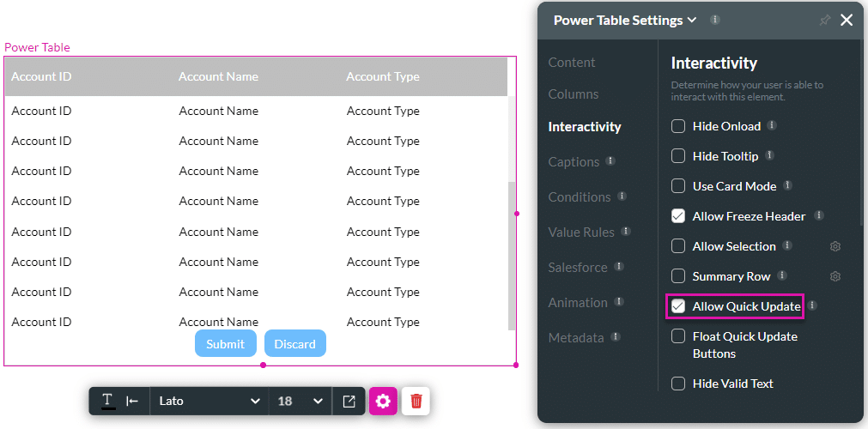Click the open-in-new-window icon in toolbar
The image size is (868, 429).
coord(349,401)
